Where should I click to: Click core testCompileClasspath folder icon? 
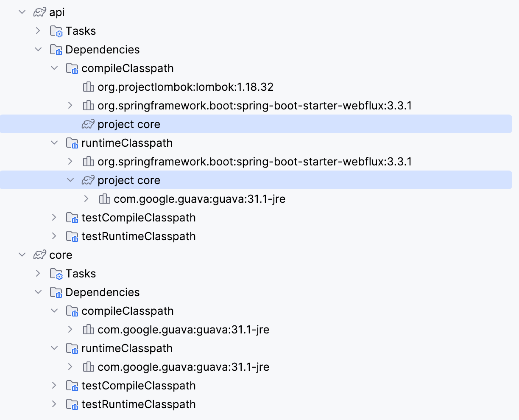click(72, 386)
